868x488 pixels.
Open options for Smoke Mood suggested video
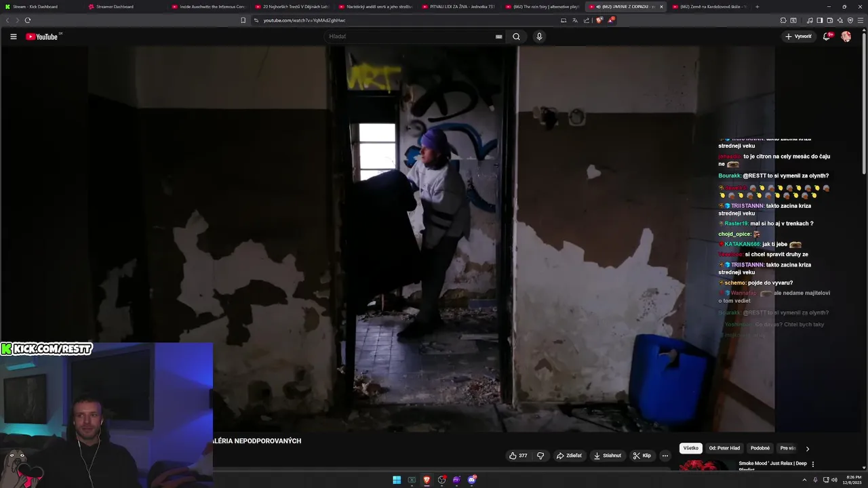[x=813, y=464]
